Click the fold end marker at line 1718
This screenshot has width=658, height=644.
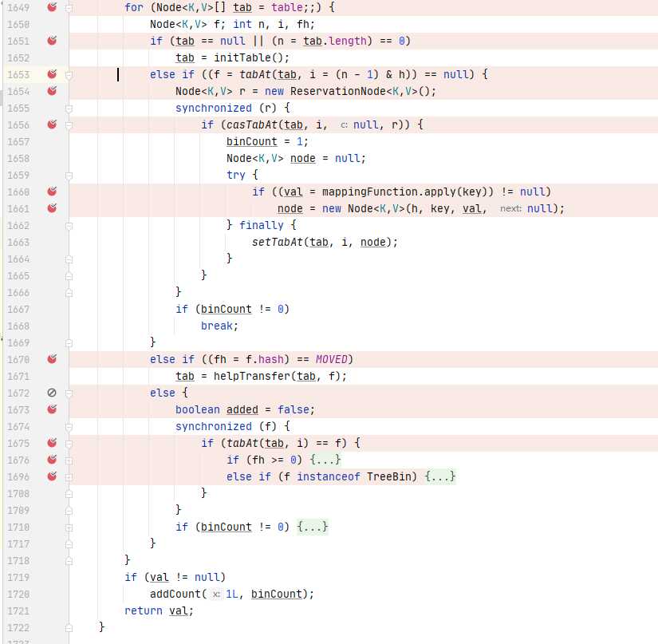pos(69,561)
